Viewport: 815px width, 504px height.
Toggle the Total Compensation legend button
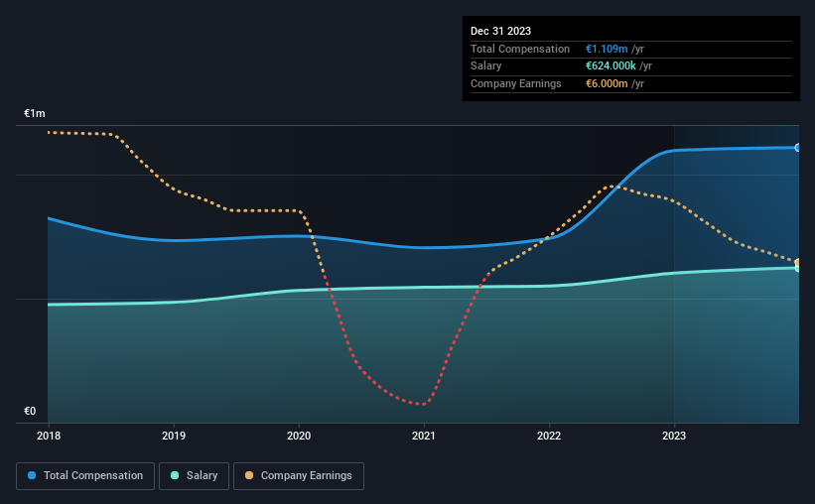pos(85,476)
